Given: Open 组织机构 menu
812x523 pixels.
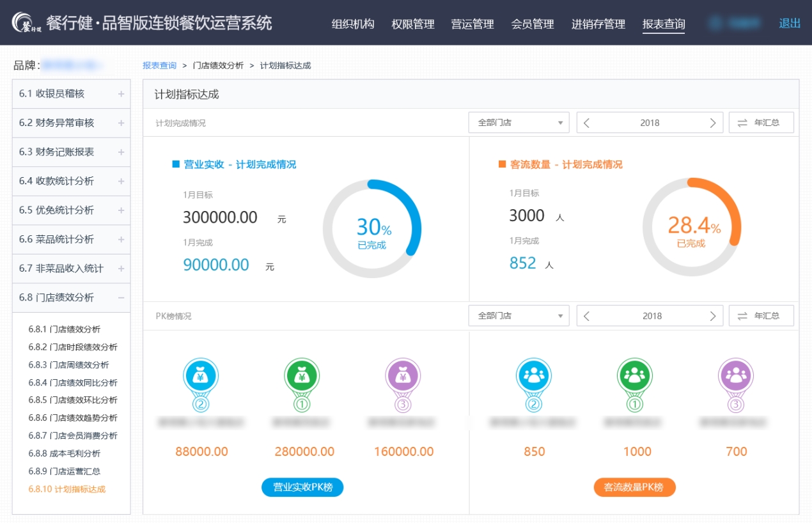Looking at the screenshot, I should 353,24.
